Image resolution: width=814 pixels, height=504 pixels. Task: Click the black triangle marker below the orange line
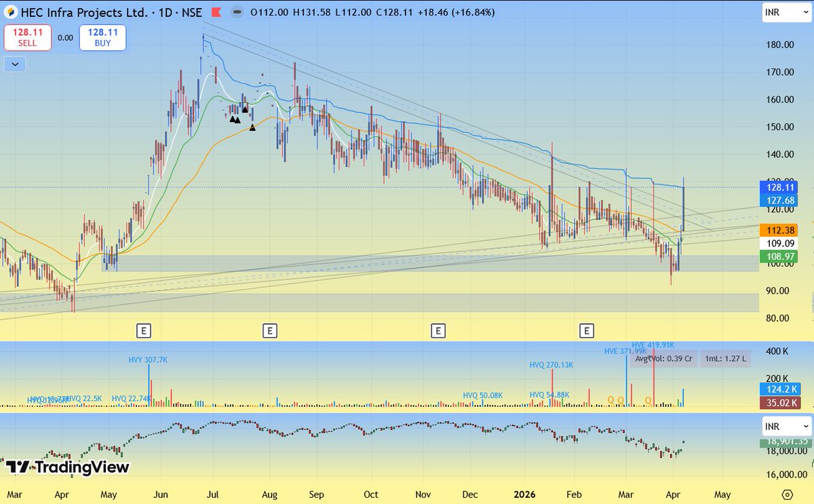pyautogui.click(x=252, y=128)
